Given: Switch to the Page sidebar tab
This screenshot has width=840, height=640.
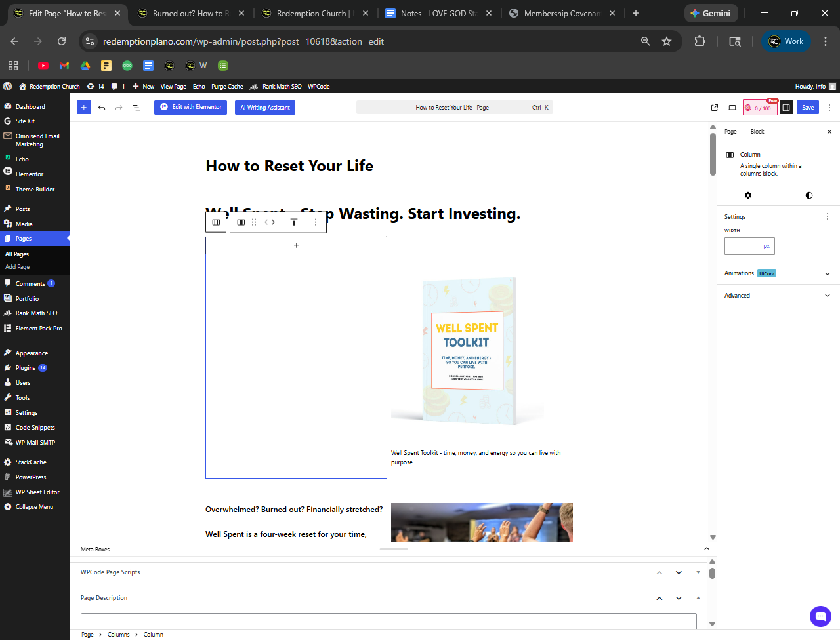Looking at the screenshot, I should (730, 132).
